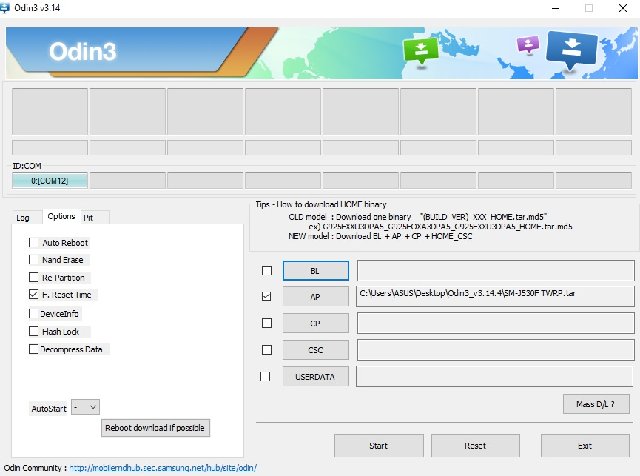Check the Decompress Data option
640x476 pixels.
click(x=33, y=349)
